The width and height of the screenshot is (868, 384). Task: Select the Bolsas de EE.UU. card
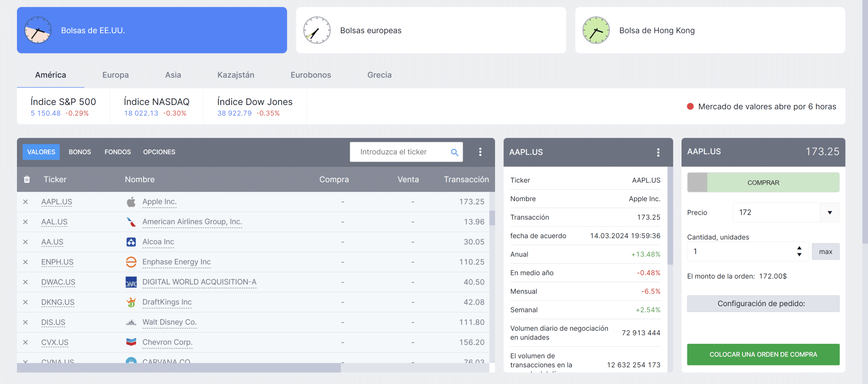coord(152,30)
